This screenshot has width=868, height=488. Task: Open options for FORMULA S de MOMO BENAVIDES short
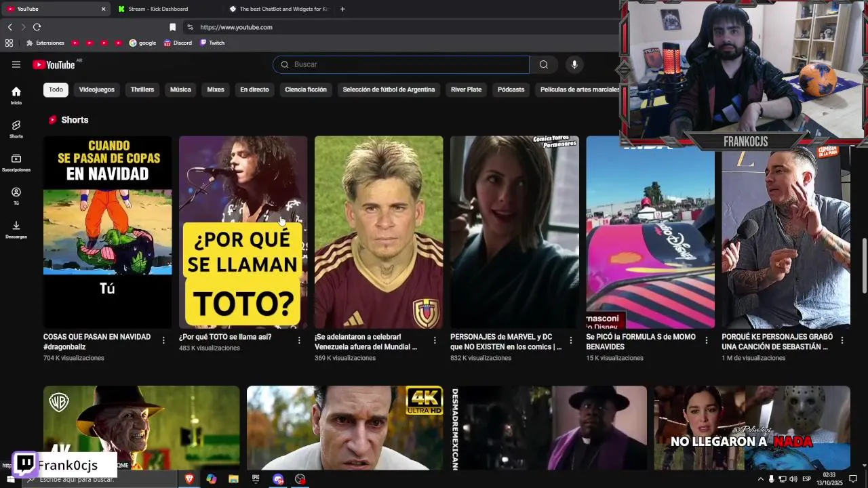706,340
